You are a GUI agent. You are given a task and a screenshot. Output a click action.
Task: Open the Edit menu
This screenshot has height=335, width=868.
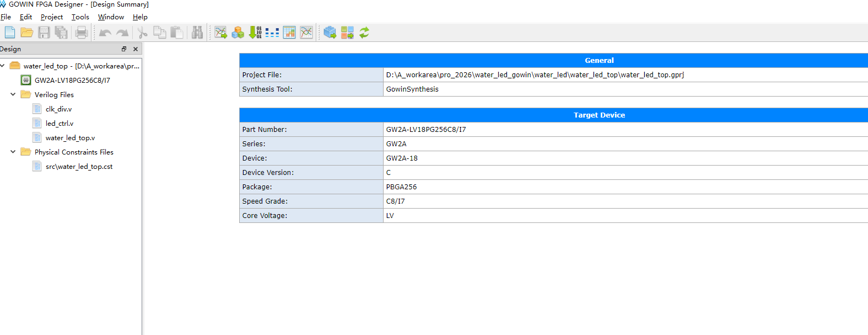pyautogui.click(x=26, y=17)
